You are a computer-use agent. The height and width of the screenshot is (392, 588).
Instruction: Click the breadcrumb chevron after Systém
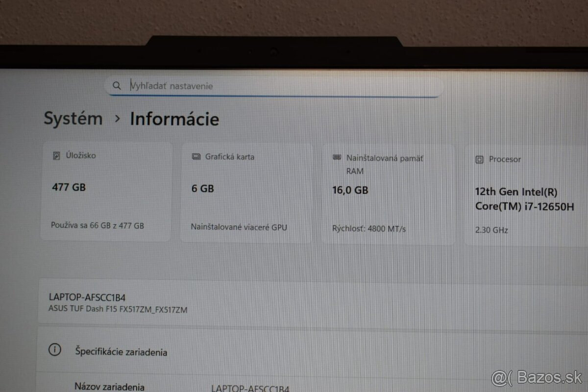(117, 119)
